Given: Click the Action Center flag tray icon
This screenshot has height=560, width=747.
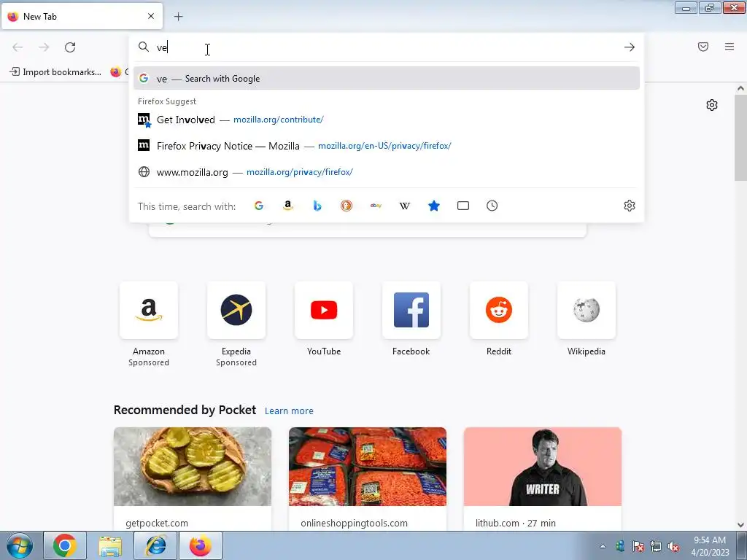Looking at the screenshot, I should [638, 546].
